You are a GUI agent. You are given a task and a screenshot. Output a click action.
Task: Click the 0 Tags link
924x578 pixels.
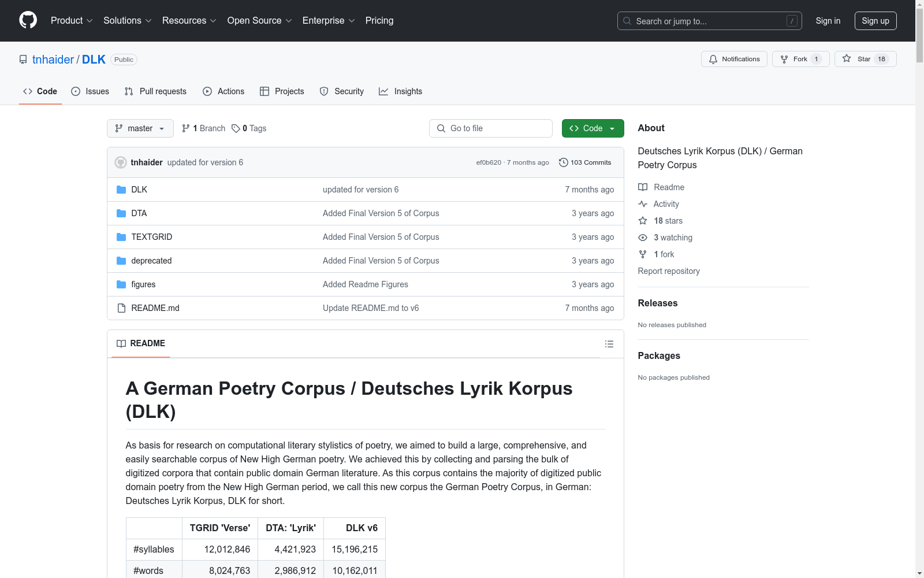coord(249,128)
